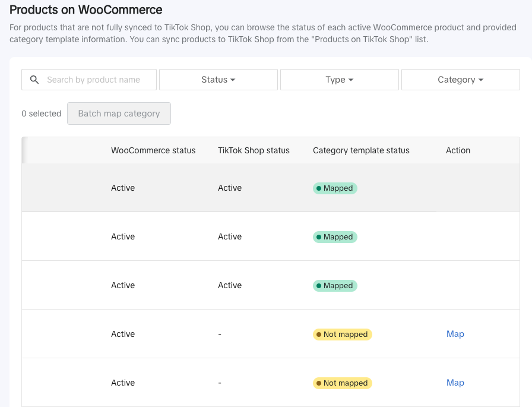Click the Action column header
The image size is (532, 407).
coord(458,150)
